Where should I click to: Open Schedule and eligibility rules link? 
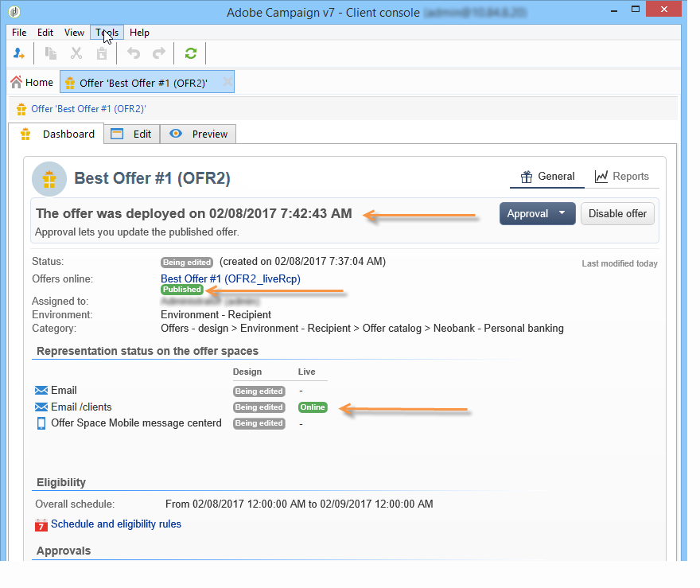[116, 524]
